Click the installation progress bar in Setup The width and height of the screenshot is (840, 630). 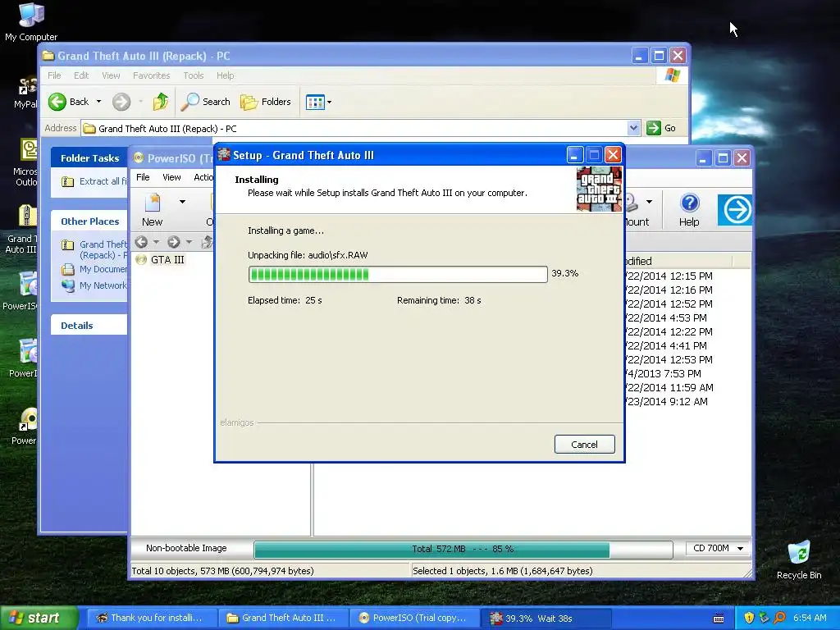tap(398, 274)
